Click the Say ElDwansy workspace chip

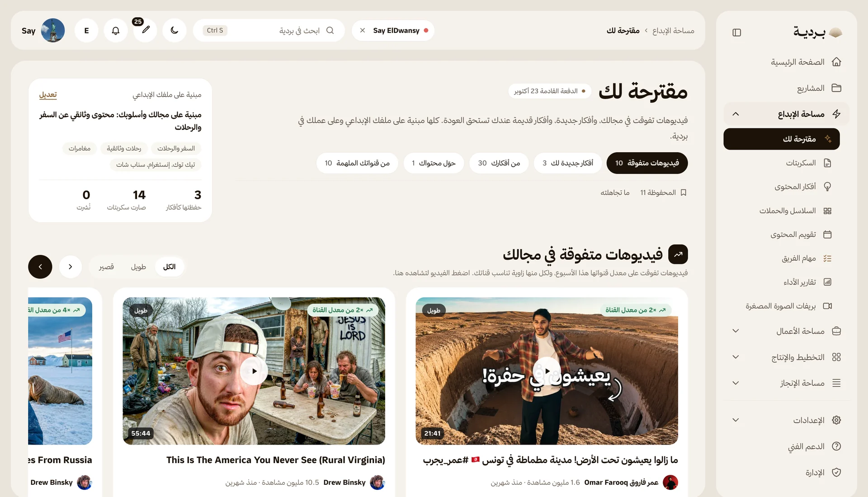[x=393, y=31]
